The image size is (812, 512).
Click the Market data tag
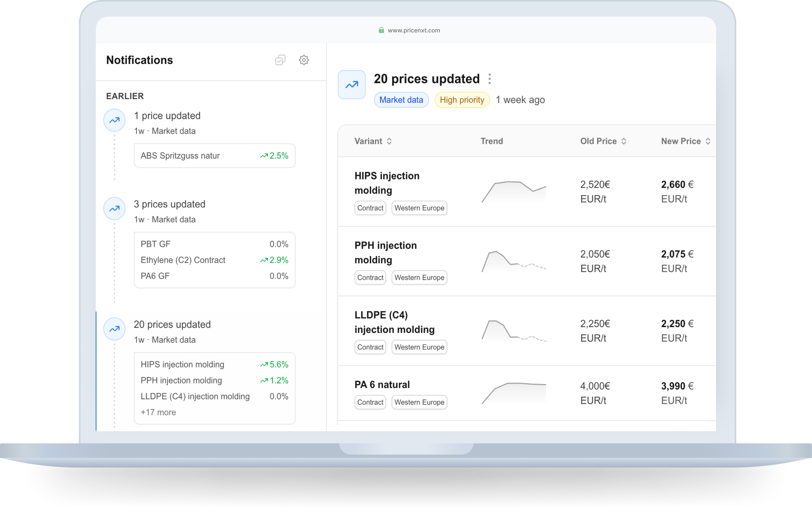pos(401,100)
